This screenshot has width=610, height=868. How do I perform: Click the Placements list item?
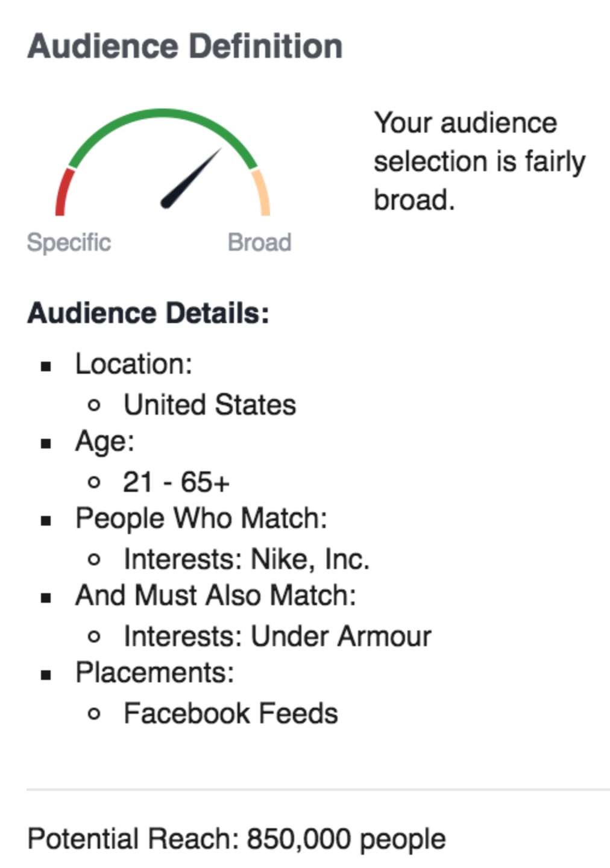(x=154, y=673)
